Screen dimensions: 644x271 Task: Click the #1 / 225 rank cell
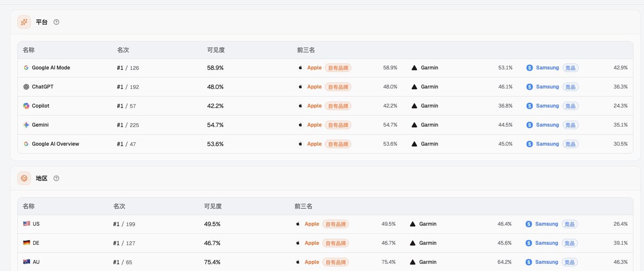tap(128, 125)
